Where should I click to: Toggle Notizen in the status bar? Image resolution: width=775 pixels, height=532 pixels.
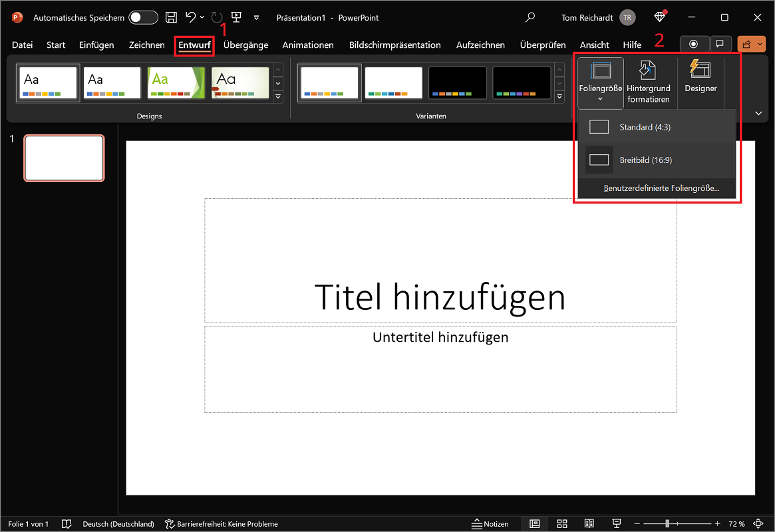(490, 523)
